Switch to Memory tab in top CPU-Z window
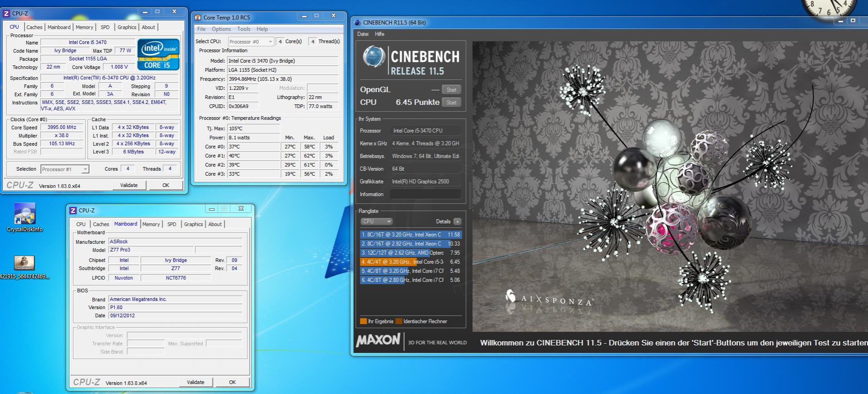Viewport: 868px width, 394px height. point(84,27)
